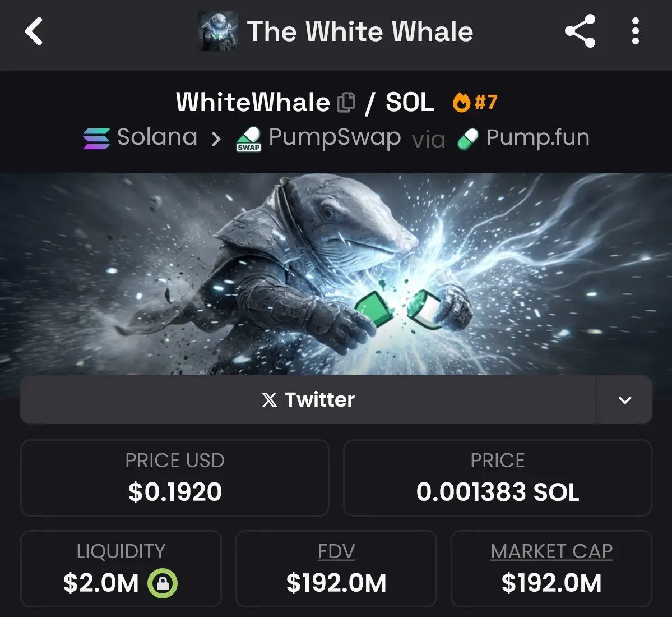Tap the trending fire #7 badge
This screenshot has width=672, height=617.
pyautogui.click(x=475, y=102)
